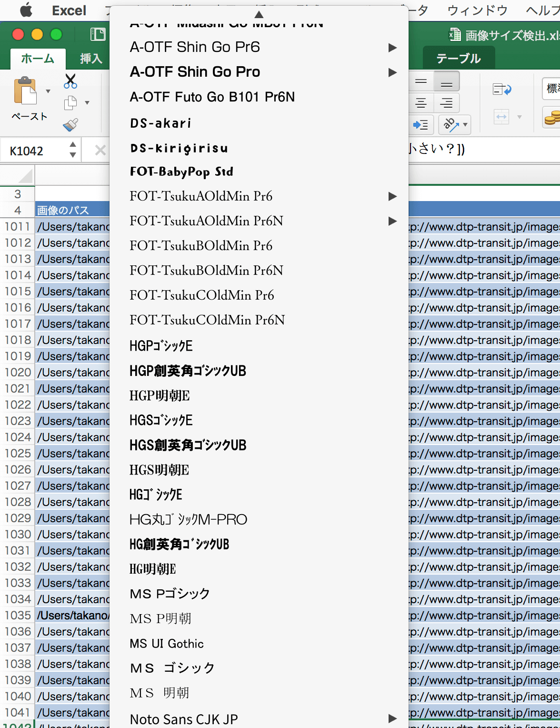Open the Excel application menu
The height and width of the screenshot is (728, 560).
(x=69, y=10)
